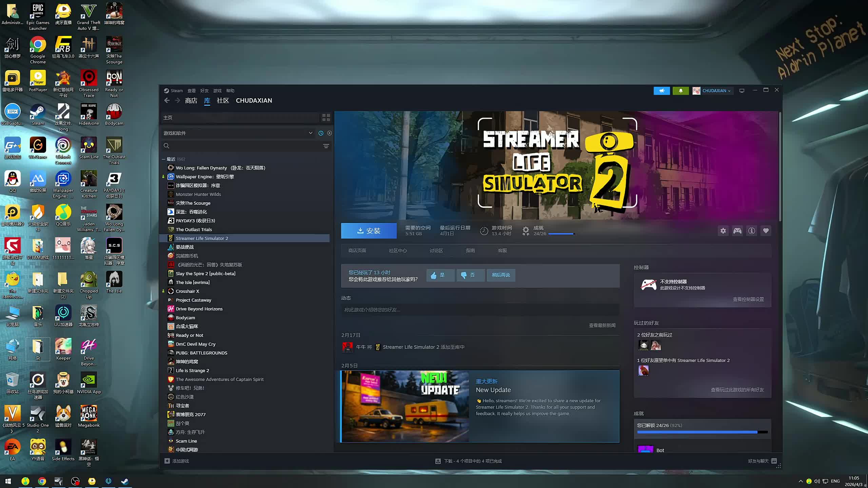Open CHUDAXIAN account dropdown
This screenshot has width=868, height=488.
715,91
